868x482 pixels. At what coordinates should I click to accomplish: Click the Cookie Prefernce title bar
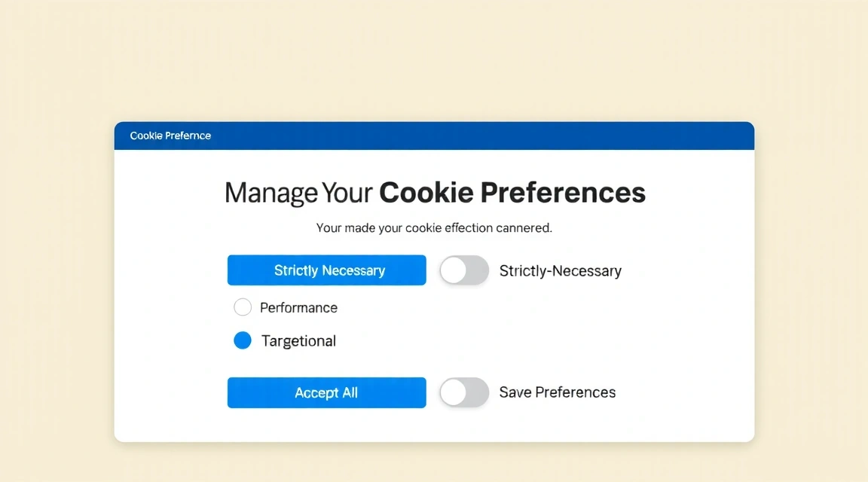171,136
